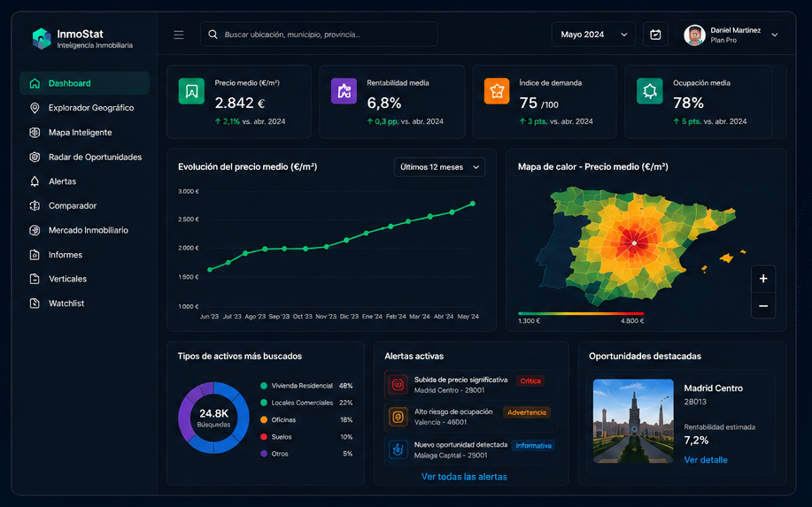Open Alertas menu item

tap(84, 181)
